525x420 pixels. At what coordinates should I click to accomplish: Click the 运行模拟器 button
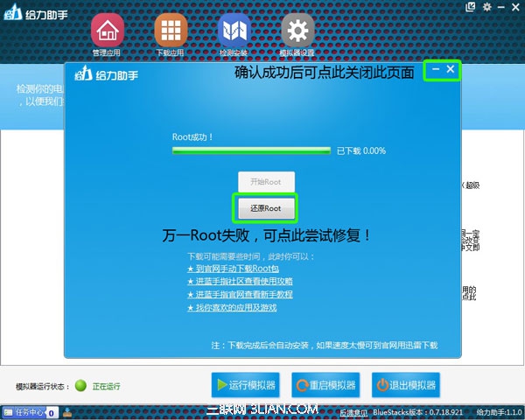(x=245, y=385)
